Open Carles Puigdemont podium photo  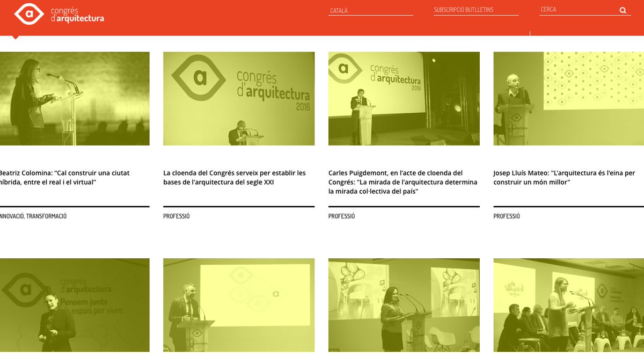click(404, 98)
